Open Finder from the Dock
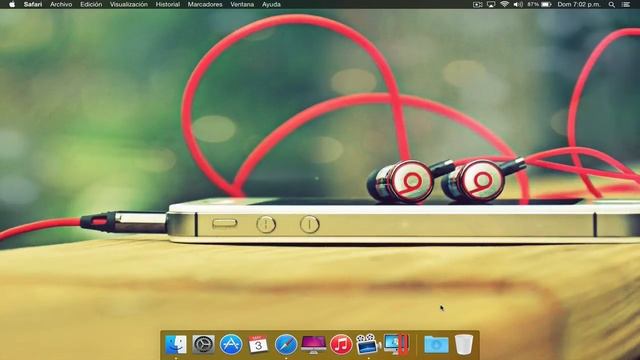 coord(176,344)
